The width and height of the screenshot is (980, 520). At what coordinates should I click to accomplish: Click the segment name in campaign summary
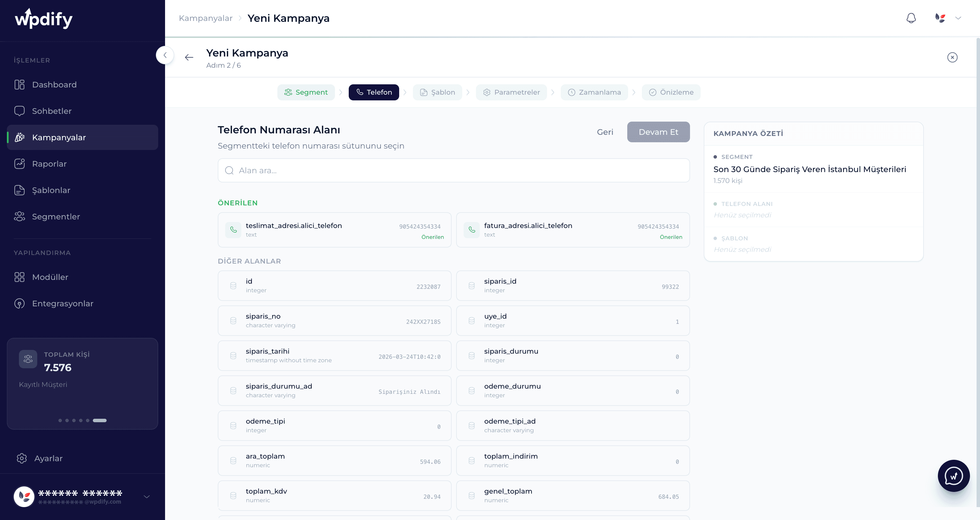click(810, 169)
